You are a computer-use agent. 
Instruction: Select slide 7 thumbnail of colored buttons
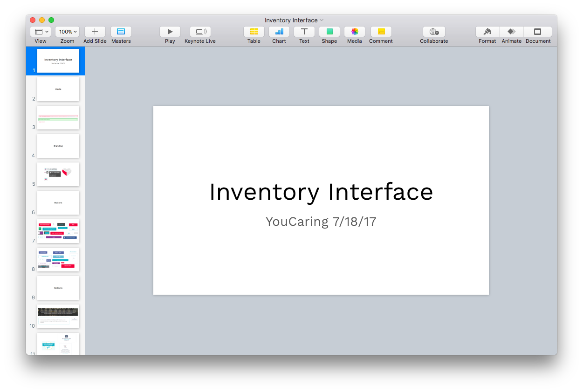[58, 231]
